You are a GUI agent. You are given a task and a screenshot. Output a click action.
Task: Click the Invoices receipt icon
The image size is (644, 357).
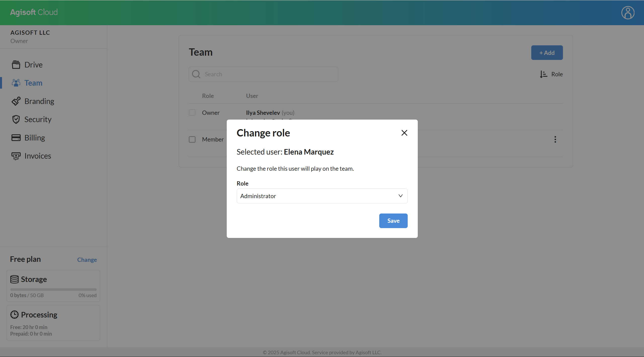coord(16,156)
